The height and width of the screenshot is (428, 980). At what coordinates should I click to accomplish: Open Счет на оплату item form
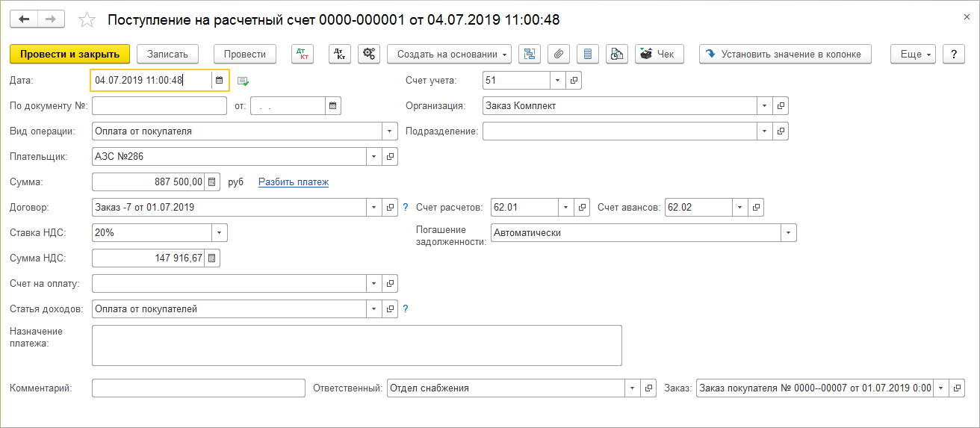pyautogui.click(x=390, y=284)
